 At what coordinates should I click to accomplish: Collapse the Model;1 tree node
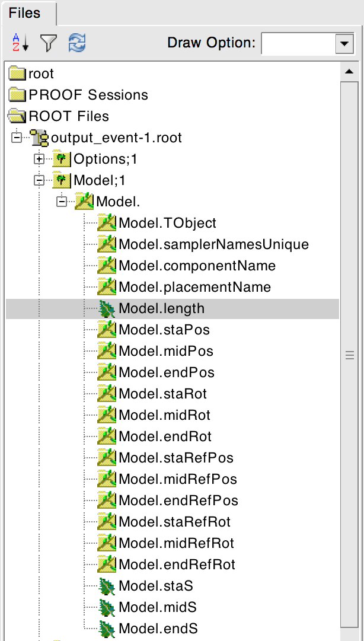[39, 180]
